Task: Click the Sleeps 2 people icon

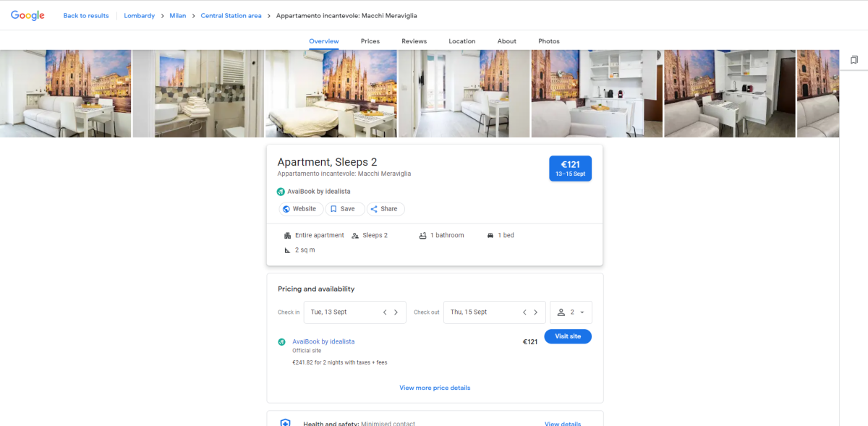Action: (x=354, y=235)
